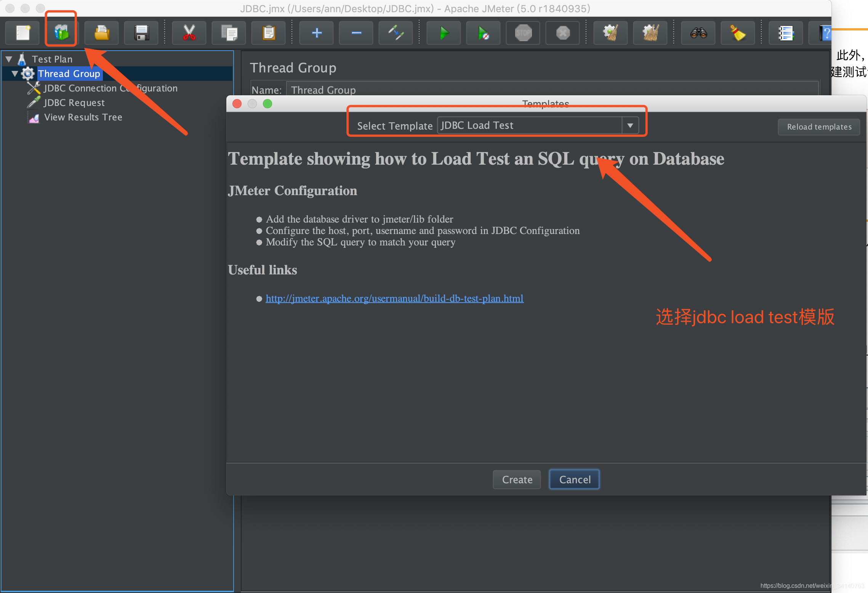Open the Templates toolbar icon
The width and height of the screenshot is (868, 593).
pyautogui.click(x=61, y=33)
